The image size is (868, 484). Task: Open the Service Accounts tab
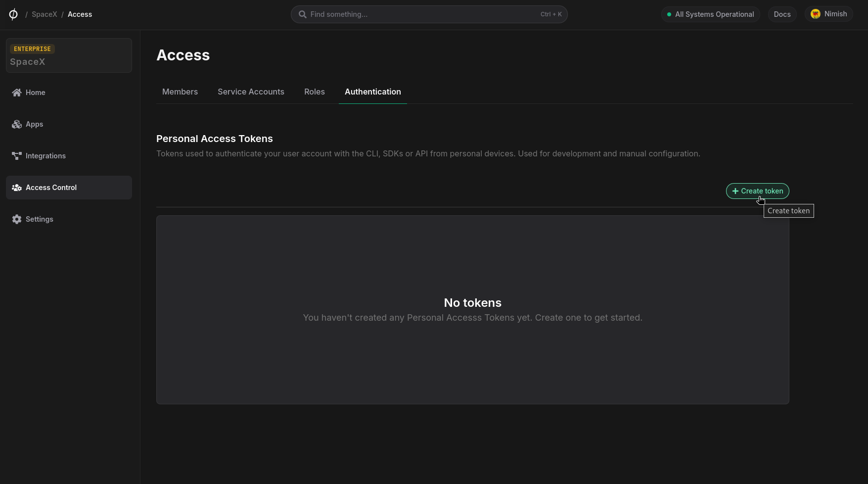tap(251, 92)
